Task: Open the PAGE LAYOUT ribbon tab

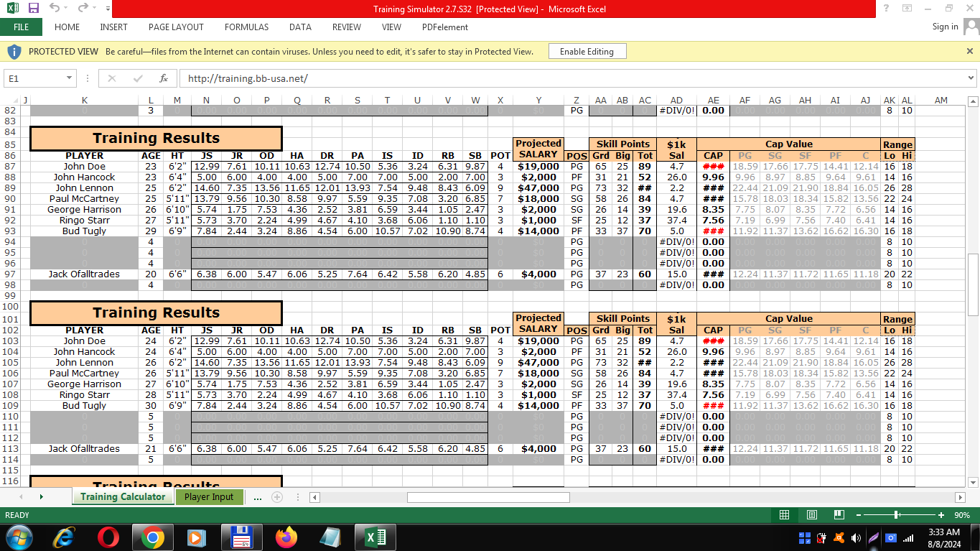Action: pos(176,27)
